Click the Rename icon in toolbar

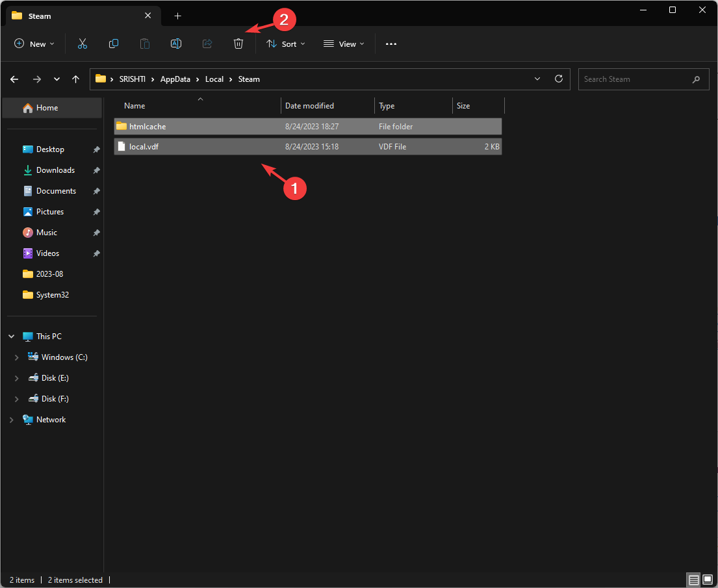point(175,44)
